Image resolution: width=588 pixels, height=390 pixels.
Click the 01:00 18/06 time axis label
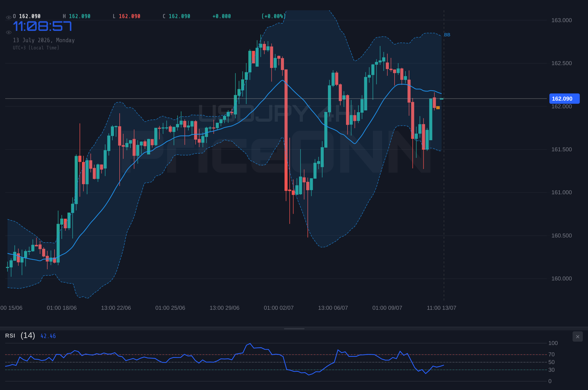pos(62,308)
